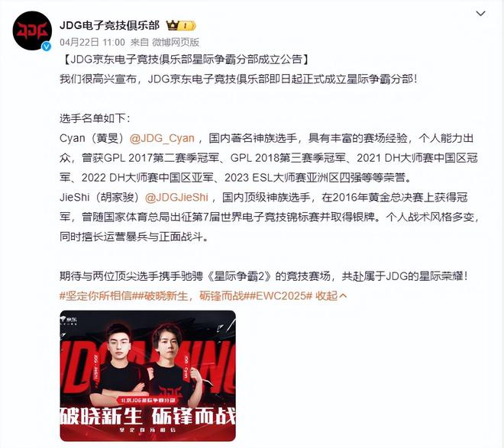Open the @JDGJieShi mention
Viewport: 504px width, 448px height.
tap(176, 197)
